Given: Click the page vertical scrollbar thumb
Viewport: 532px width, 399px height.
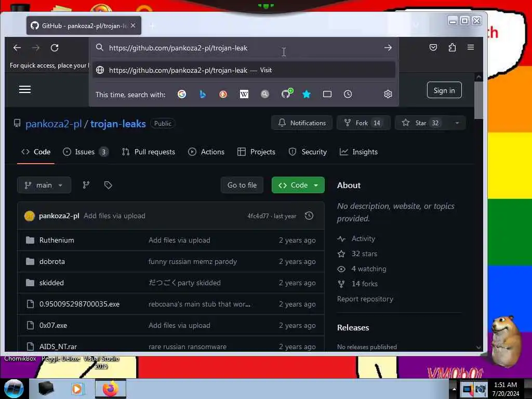Looking at the screenshot, I should (478, 100).
